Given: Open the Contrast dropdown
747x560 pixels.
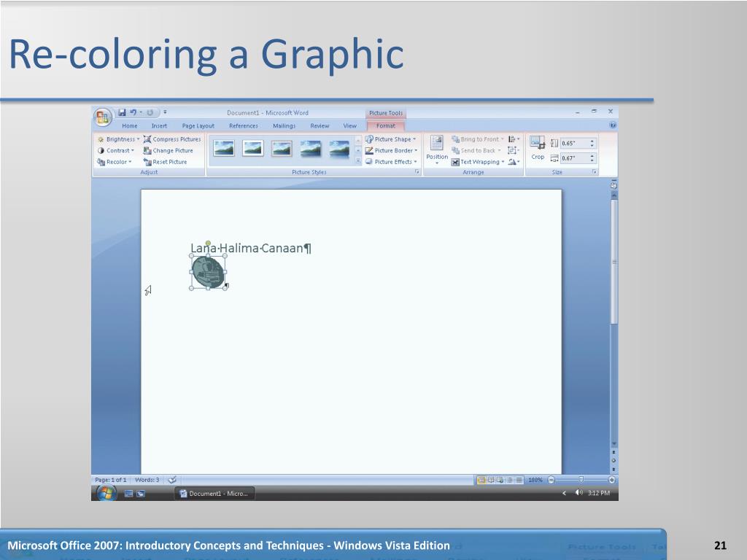Looking at the screenshot, I should point(116,150).
